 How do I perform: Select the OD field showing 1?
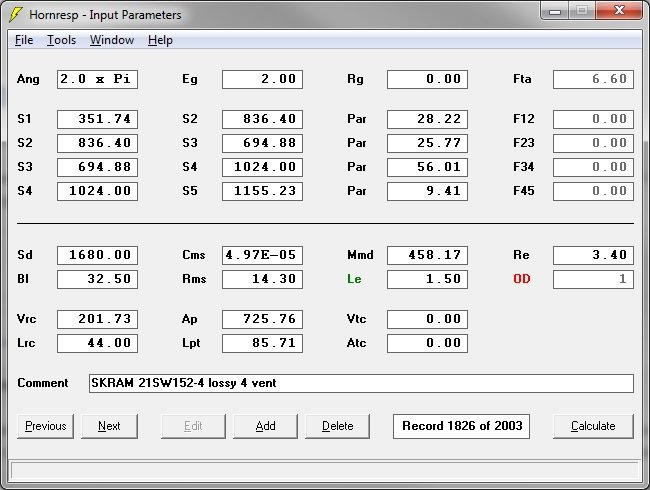(x=593, y=279)
